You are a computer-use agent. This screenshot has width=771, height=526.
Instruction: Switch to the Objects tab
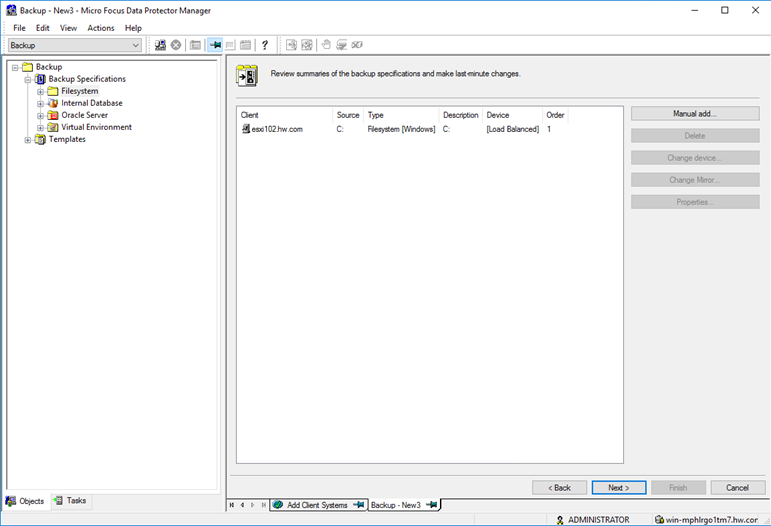[x=26, y=501]
